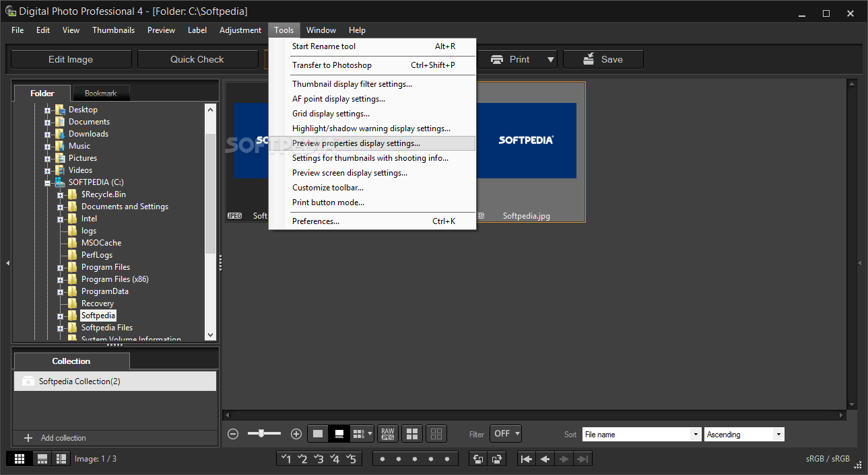Open Print button mode entry
This screenshot has width=868, height=475.
(372, 203)
